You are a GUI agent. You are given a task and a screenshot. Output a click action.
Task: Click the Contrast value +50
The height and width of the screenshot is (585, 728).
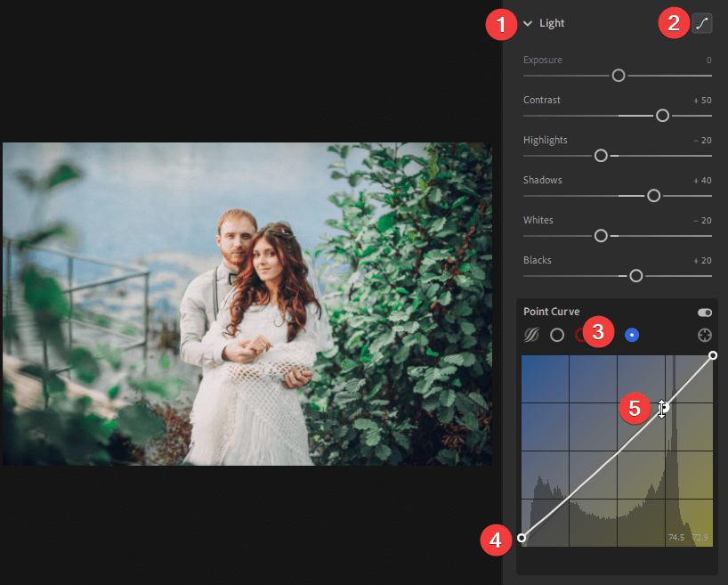click(x=702, y=101)
